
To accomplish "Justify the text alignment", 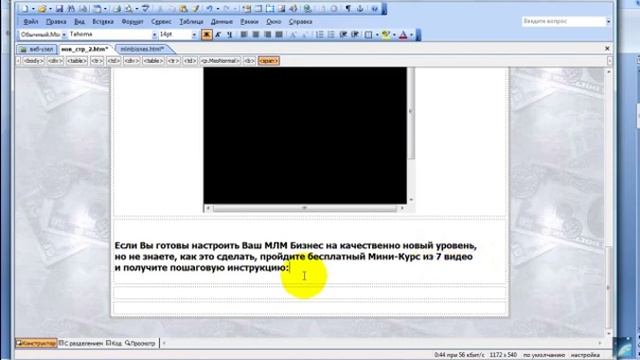I will point(279,35).
